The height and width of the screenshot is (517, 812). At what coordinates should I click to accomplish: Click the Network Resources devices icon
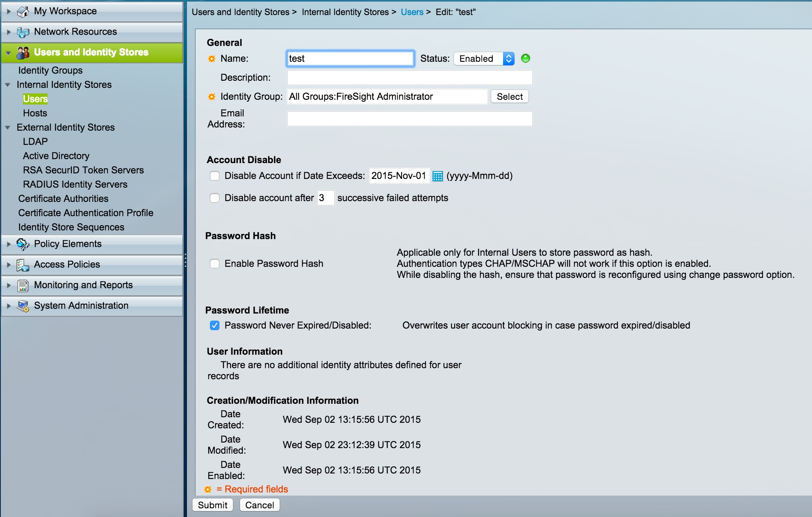(x=23, y=32)
